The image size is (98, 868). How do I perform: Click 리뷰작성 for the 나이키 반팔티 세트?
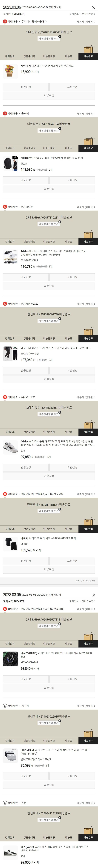(x=49, y=569)
